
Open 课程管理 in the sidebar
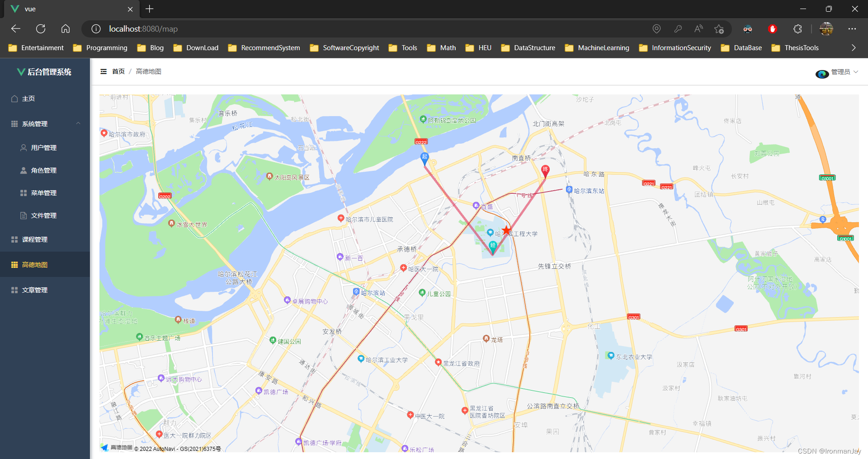coord(45,239)
